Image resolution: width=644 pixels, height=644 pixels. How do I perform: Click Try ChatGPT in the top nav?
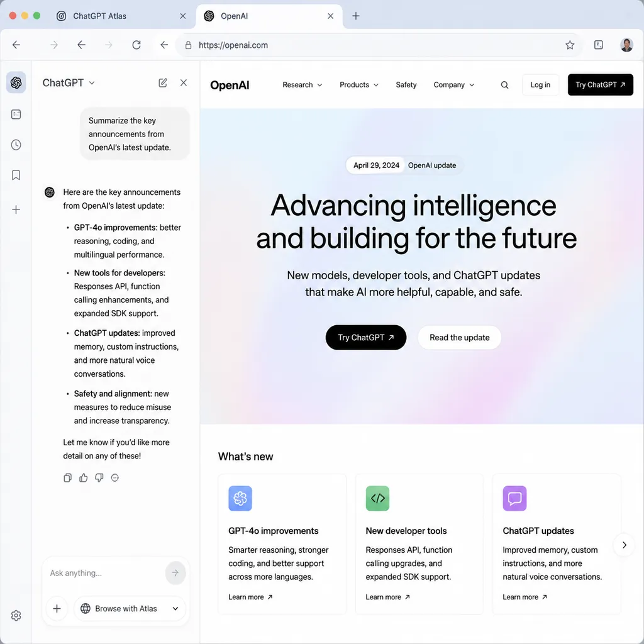[600, 85]
